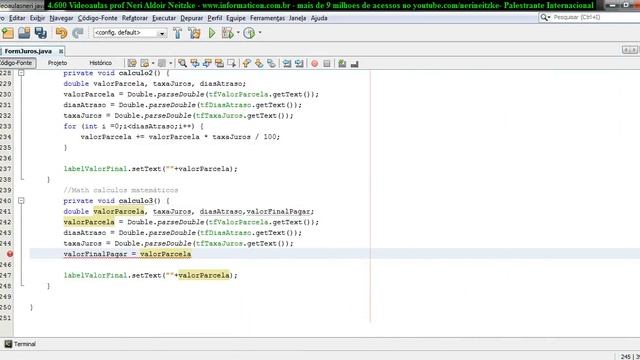
Task: Click the Find Selection magnifier icon
Action: pos(182,63)
